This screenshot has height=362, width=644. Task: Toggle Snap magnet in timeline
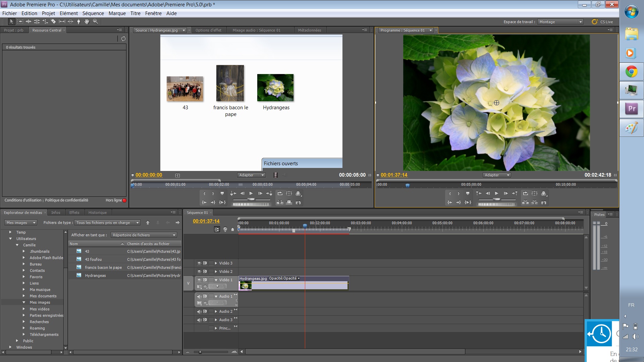coord(217,230)
